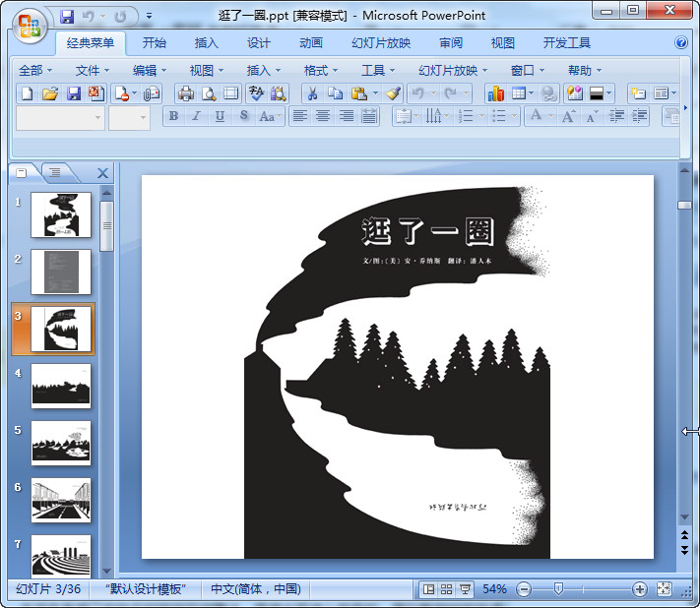Open the design theme colors icon

pos(575,93)
